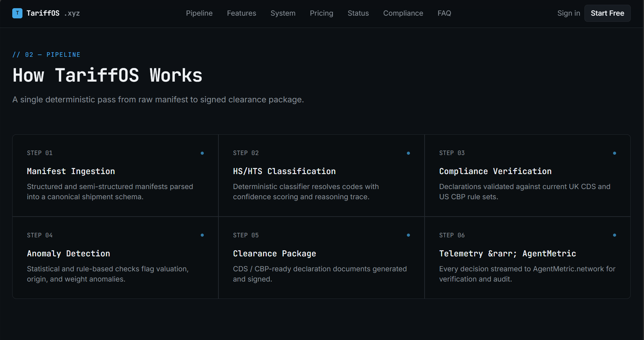Image resolution: width=644 pixels, height=340 pixels.
Task: Click the 'STEP 03' label
Action: click(x=452, y=153)
